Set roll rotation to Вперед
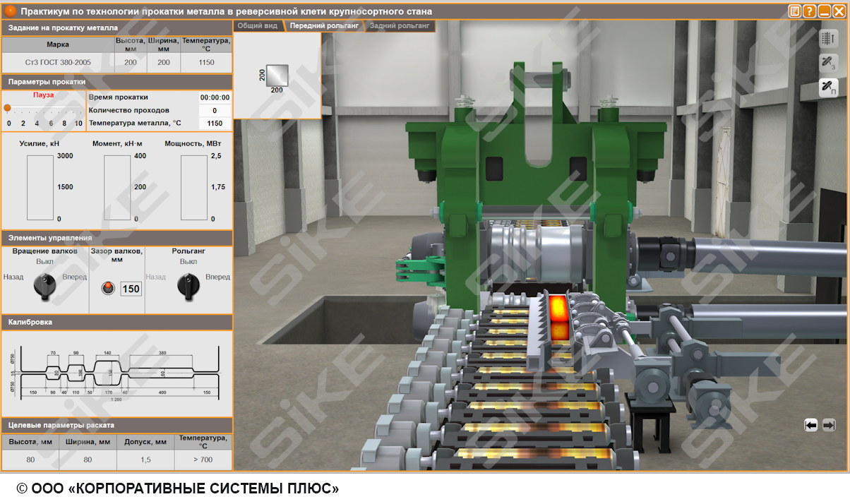 [74, 277]
